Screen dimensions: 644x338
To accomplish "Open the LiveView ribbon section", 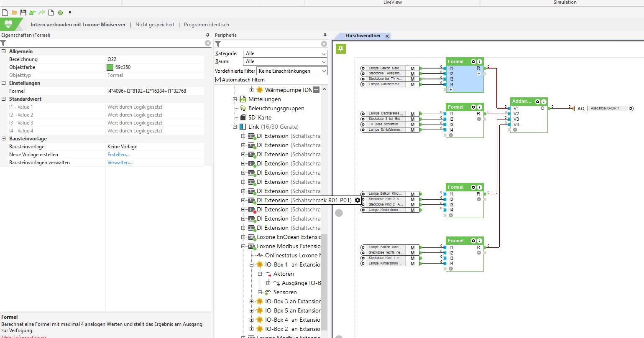I will click(392, 3).
